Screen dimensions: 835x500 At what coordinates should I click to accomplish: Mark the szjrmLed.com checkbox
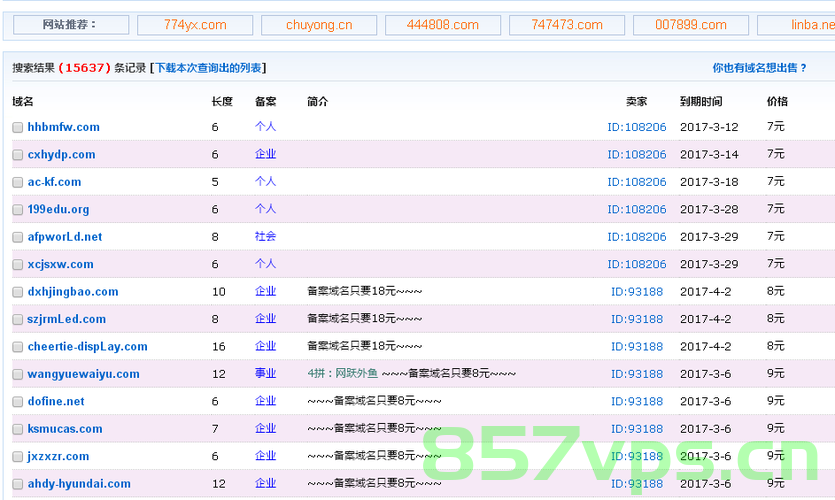coord(18,319)
